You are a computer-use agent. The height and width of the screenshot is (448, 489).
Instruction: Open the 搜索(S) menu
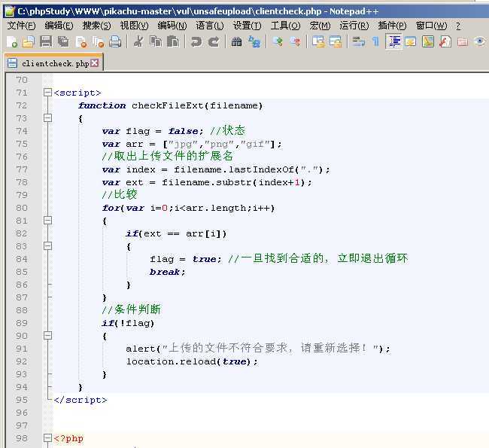[97, 26]
